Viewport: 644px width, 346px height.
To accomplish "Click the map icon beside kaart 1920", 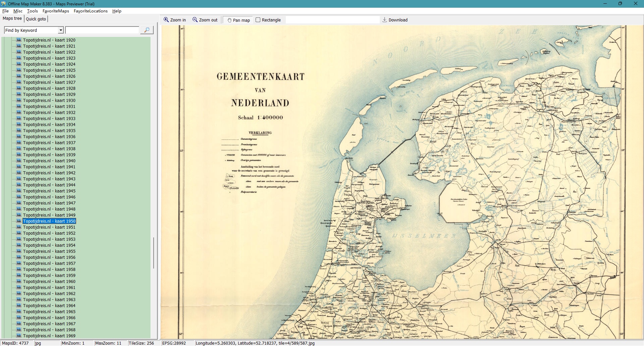I will tap(19, 40).
